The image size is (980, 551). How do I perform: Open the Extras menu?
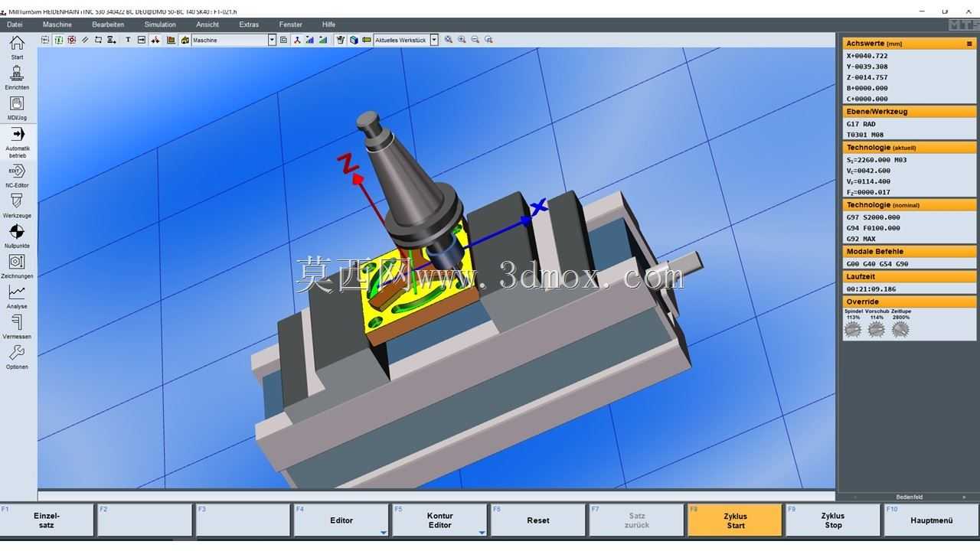click(249, 24)
